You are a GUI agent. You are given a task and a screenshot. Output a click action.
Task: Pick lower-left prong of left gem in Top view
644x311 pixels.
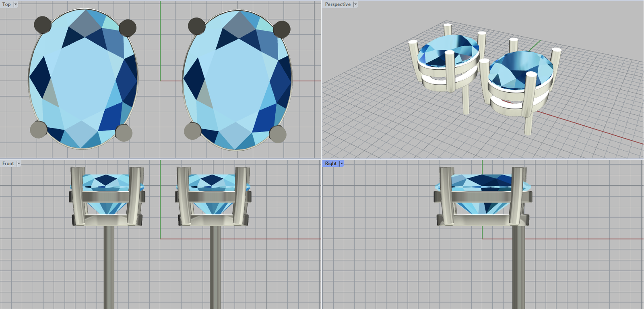[x=39, y=130]
